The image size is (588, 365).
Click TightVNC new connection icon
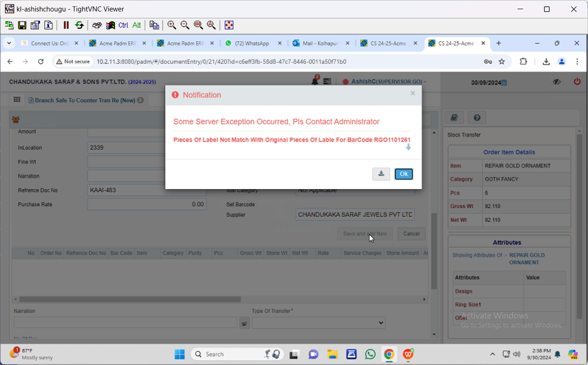point(9,25)
